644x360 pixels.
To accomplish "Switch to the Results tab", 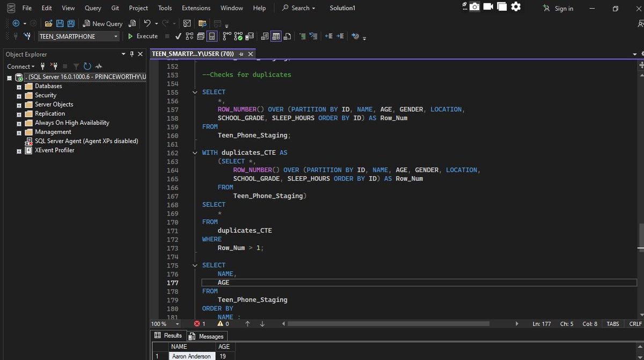I will 168,335.
